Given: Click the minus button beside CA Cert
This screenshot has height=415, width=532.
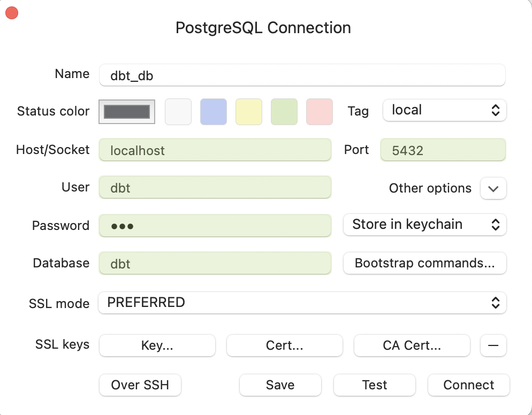Looking at the screenshot, I should [x=493, y=345].
